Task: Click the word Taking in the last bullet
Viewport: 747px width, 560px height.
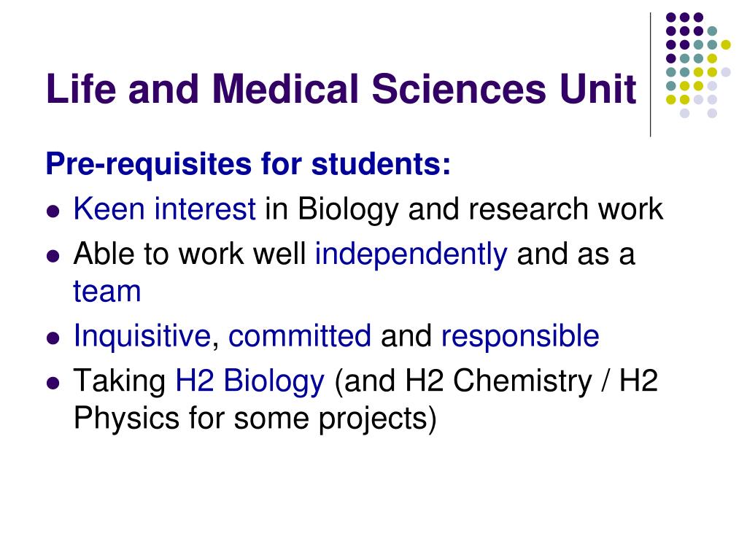Action: tap(120, 381)
